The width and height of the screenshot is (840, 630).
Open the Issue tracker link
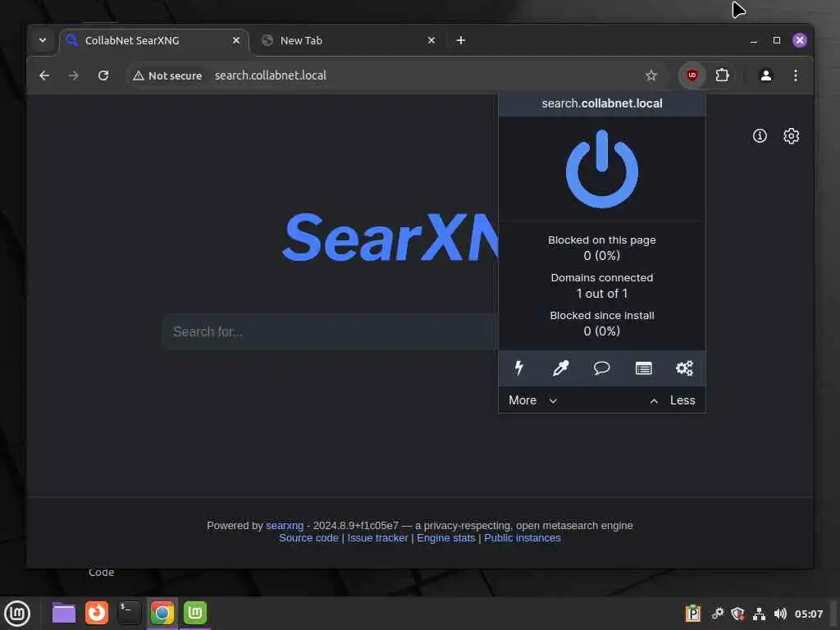click(377, 538)
